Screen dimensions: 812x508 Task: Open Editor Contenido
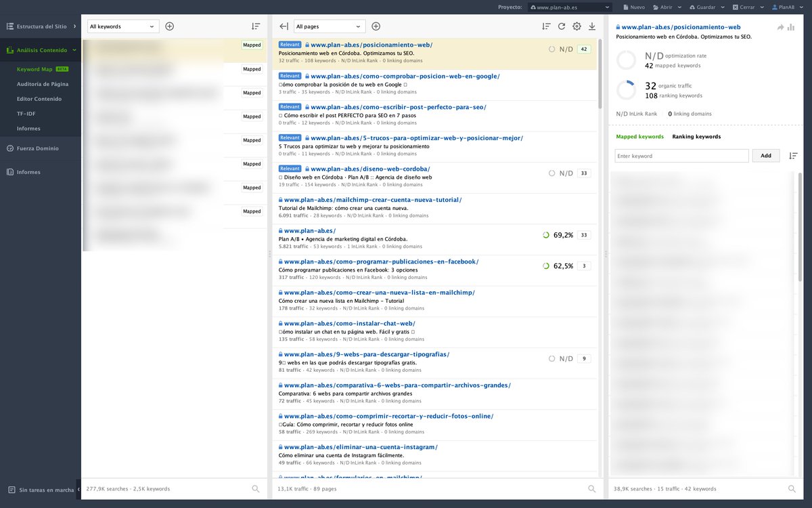(39, 99)
